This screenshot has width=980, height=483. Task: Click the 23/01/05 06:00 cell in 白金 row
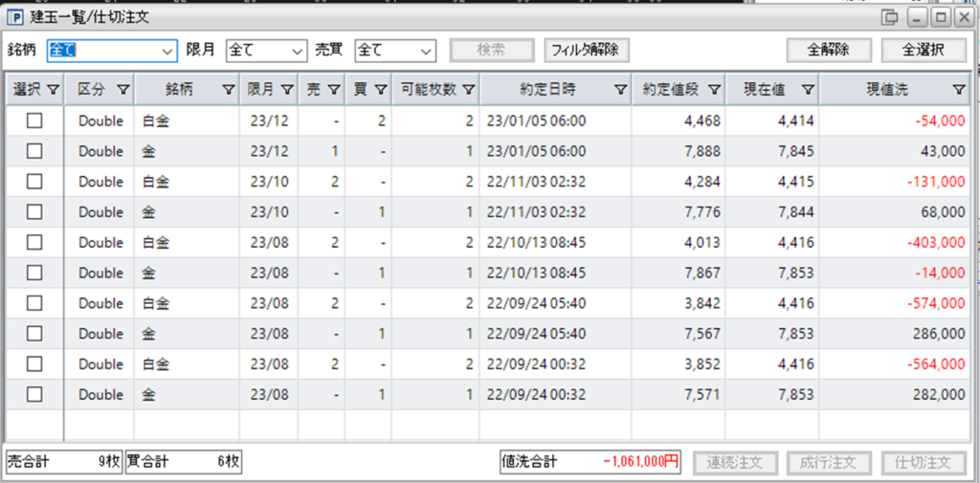556,121
